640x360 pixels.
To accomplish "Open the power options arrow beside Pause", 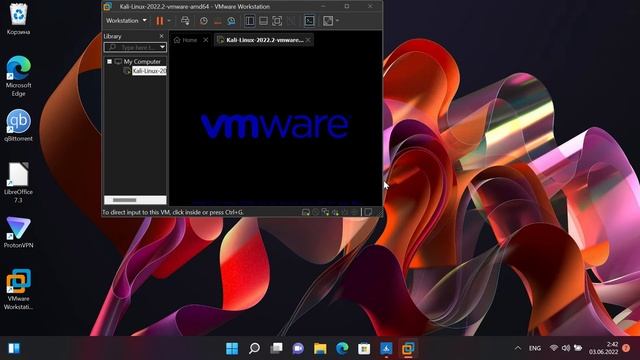I will point(169,21).
